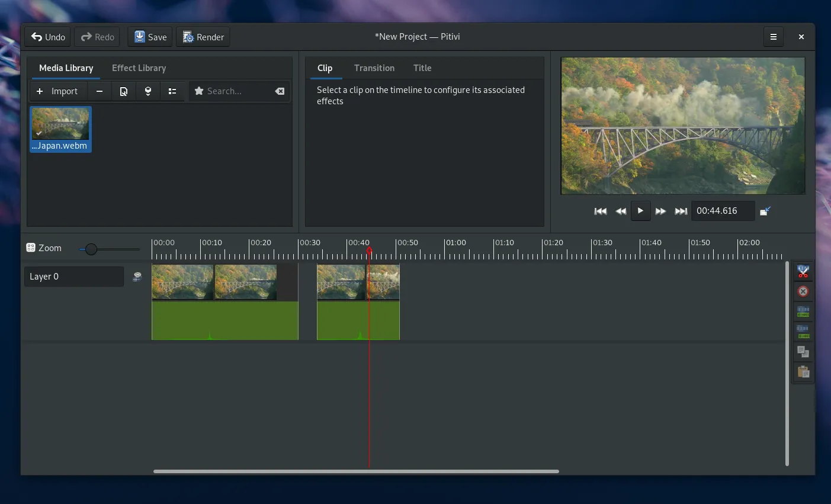
Task: Open the Layer 0 options menu button
Action: tap(137, 277)
